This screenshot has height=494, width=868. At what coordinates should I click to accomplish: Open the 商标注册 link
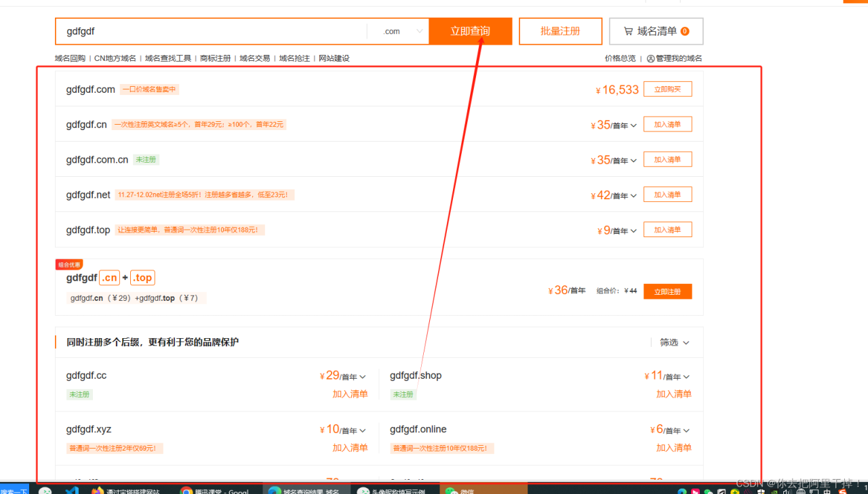click(216, 59)
